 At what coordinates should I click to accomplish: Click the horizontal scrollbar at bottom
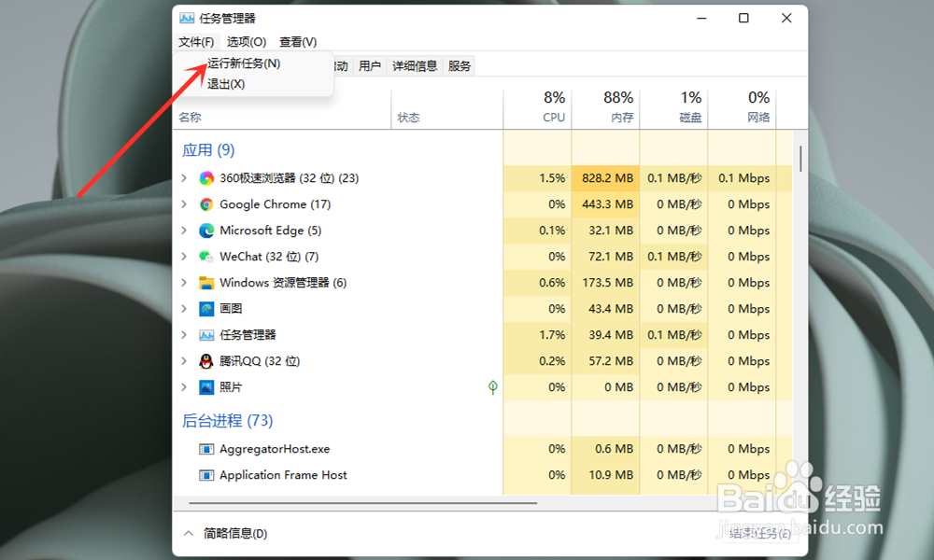click(362, 503)
